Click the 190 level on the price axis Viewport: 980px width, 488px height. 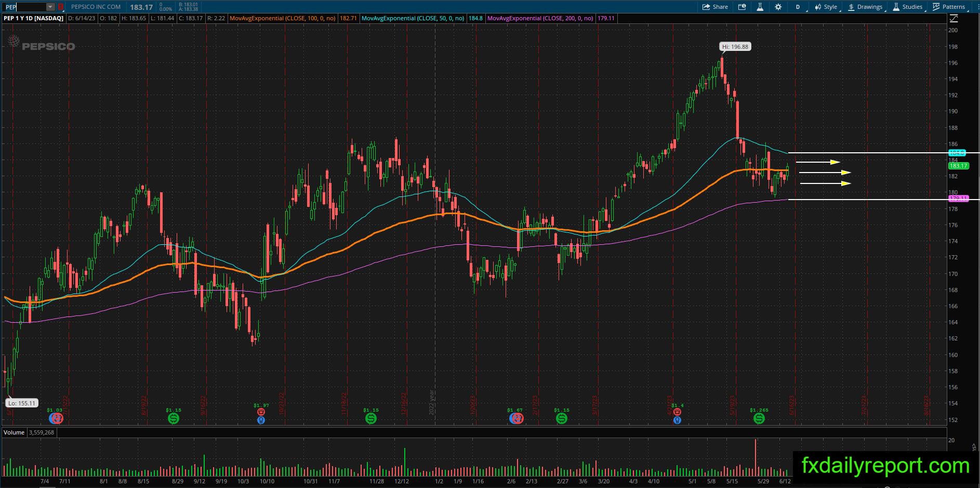(953, 111)
